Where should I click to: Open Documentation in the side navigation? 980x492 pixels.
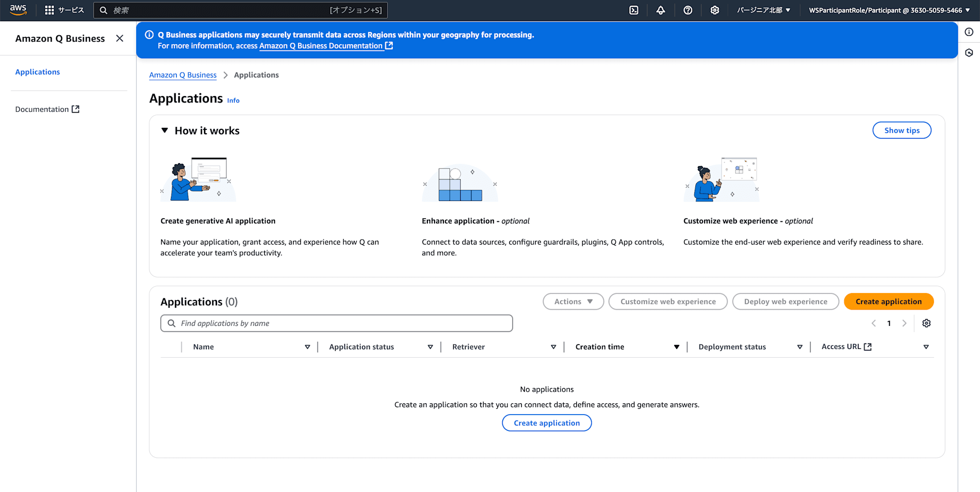(47, 109)
